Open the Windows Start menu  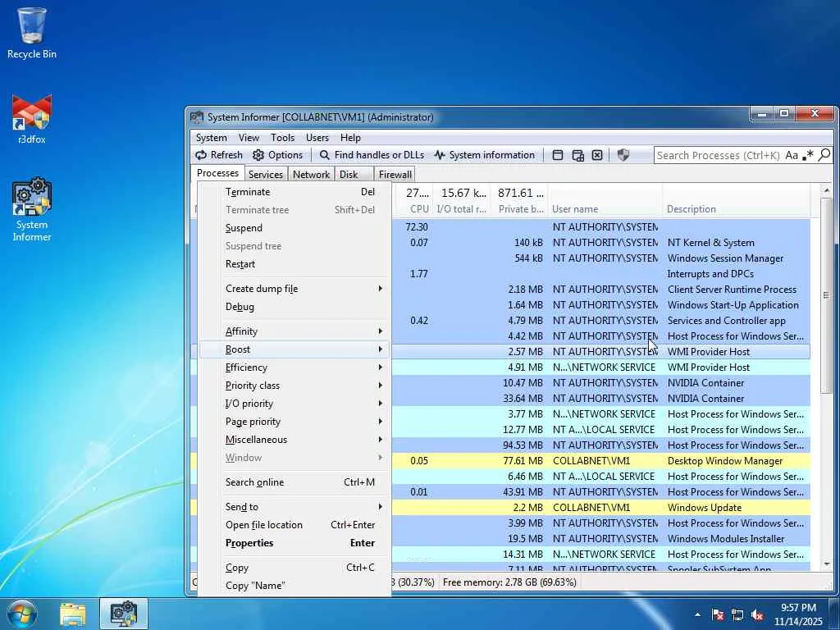pyautogui.click(x=22, y=614)
